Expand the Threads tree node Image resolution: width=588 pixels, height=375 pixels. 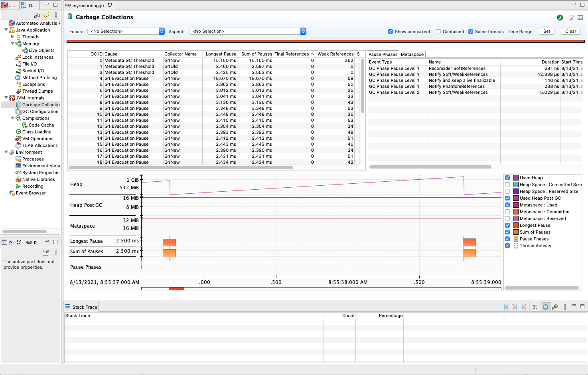(x=13, y=37)
